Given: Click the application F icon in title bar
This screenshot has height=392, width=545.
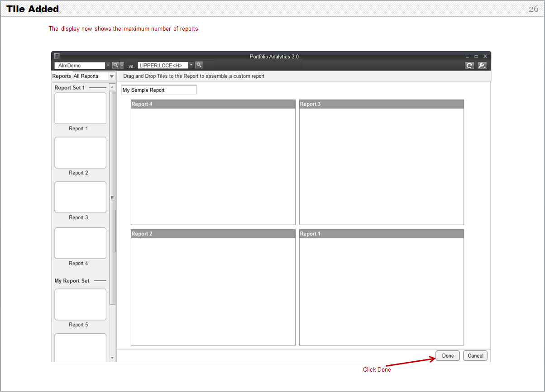Looking at the screenshot, I should coord(57,56).
